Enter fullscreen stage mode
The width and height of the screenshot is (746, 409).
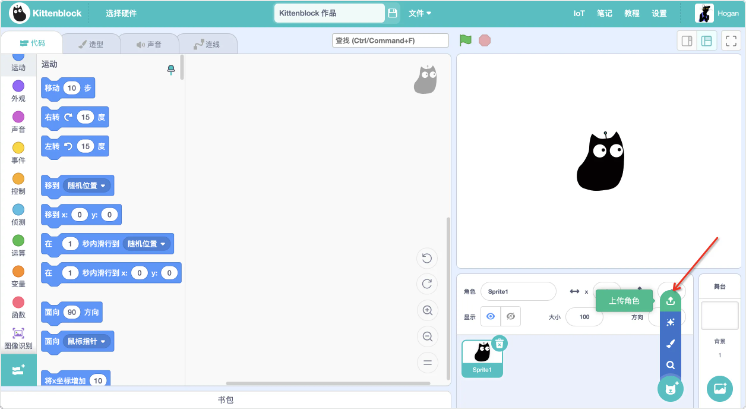tap(731, 41)
